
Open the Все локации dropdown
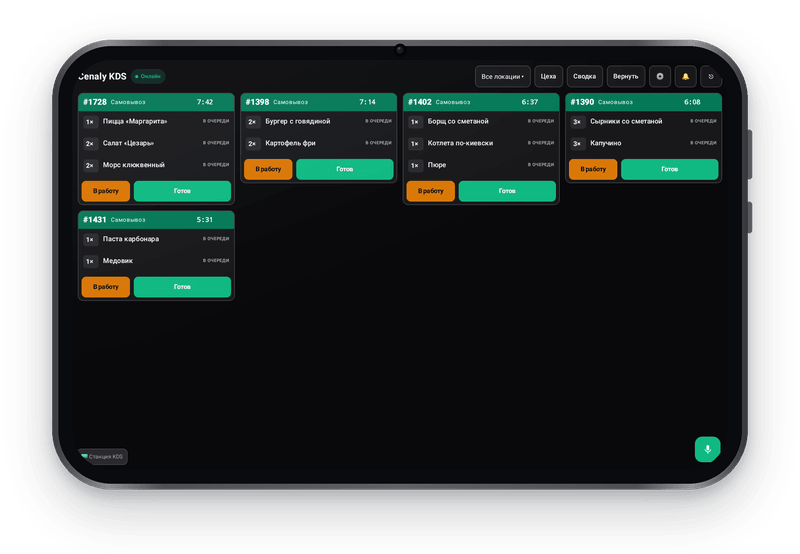coord(503,77)
